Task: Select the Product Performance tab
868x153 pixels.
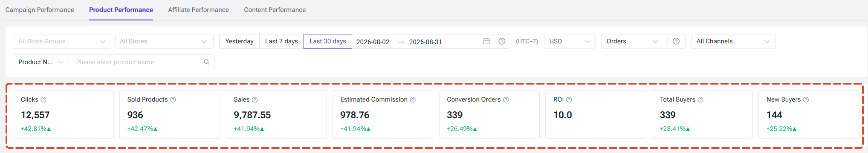Action: [x=121, y=10]
